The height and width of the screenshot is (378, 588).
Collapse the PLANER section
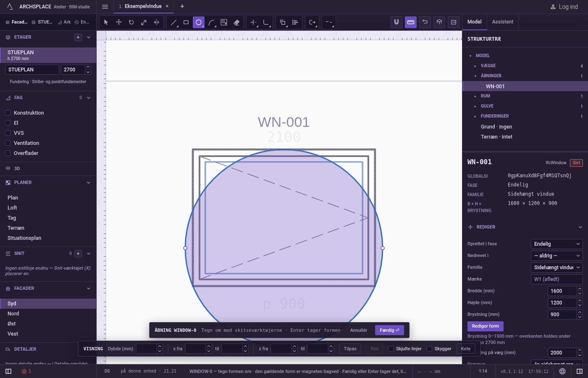pos(89,183)
